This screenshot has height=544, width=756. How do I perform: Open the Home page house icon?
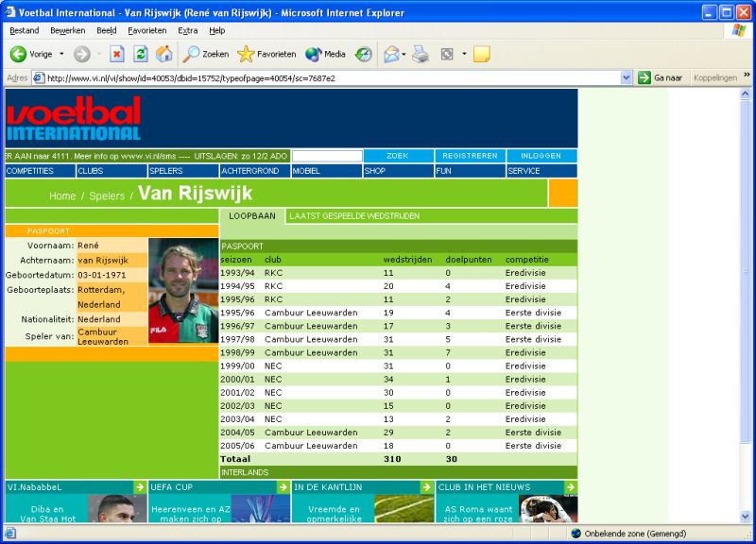[163, 54]
